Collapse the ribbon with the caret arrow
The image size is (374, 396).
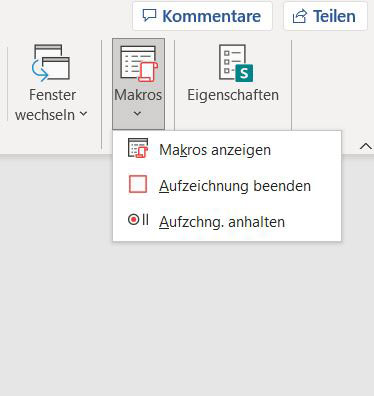click(x=366, y=146)
